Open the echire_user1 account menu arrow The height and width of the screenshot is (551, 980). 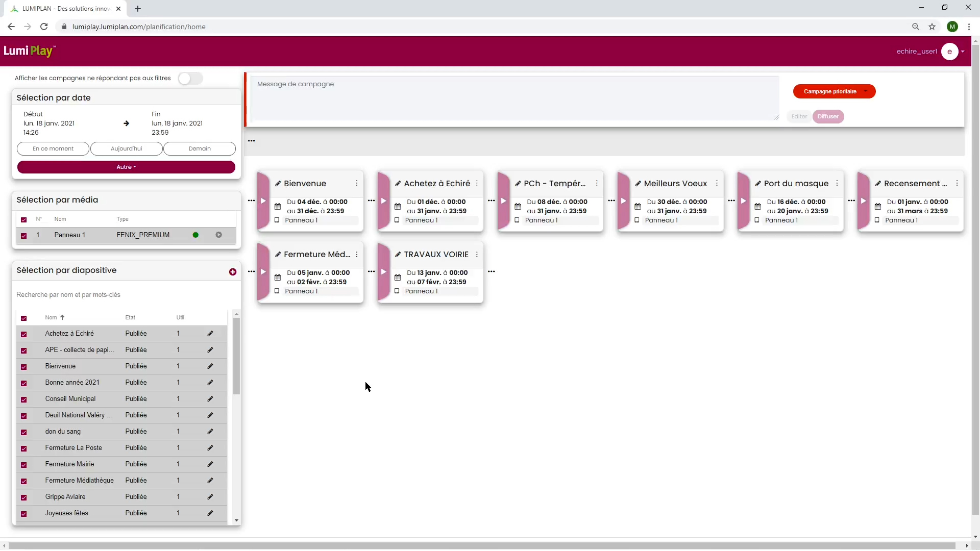(x=963, y=52)
